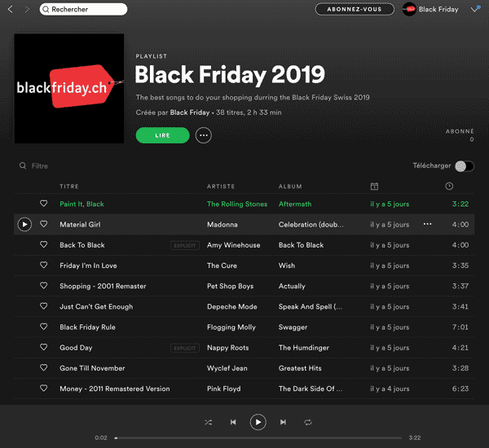Open playlist more options ellipsis button

coord(203,135)
